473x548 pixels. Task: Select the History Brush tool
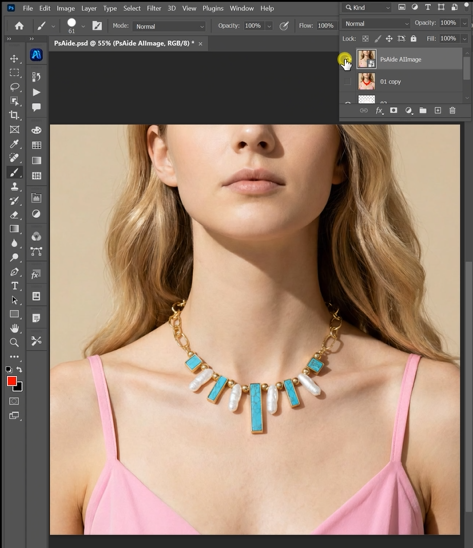(x=14, y=201)
